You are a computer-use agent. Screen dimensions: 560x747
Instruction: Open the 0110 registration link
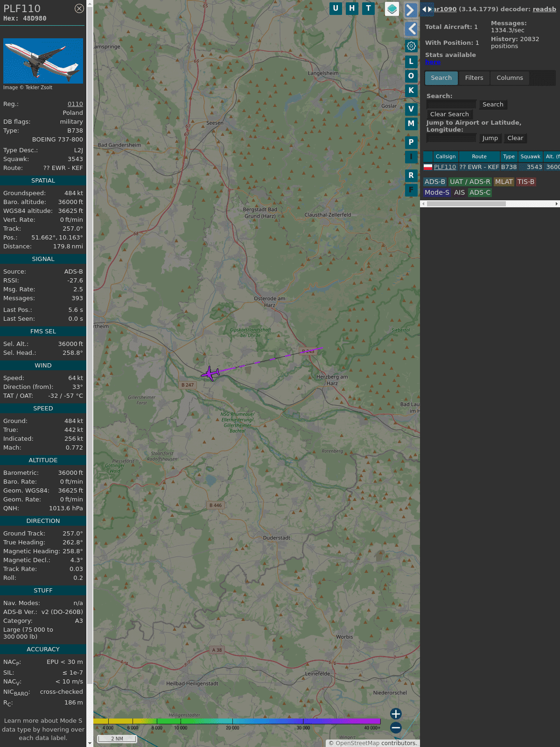coord(75,104)
